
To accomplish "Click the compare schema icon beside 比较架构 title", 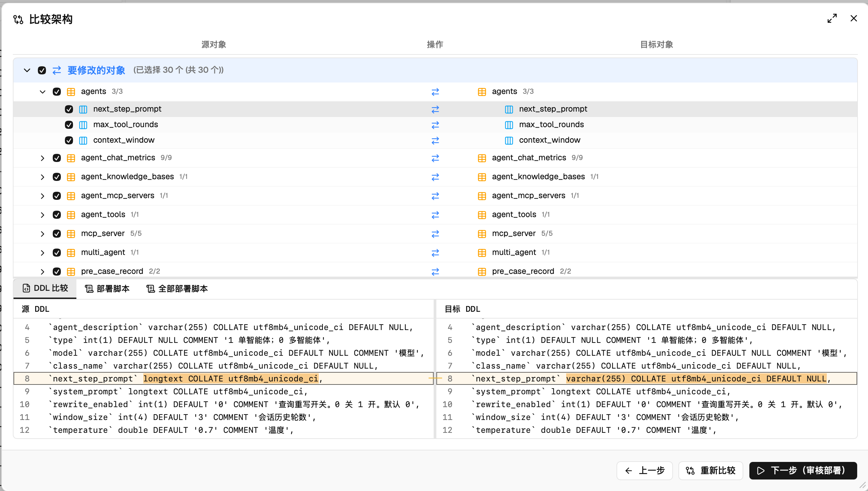I will [x=18, y=20].
